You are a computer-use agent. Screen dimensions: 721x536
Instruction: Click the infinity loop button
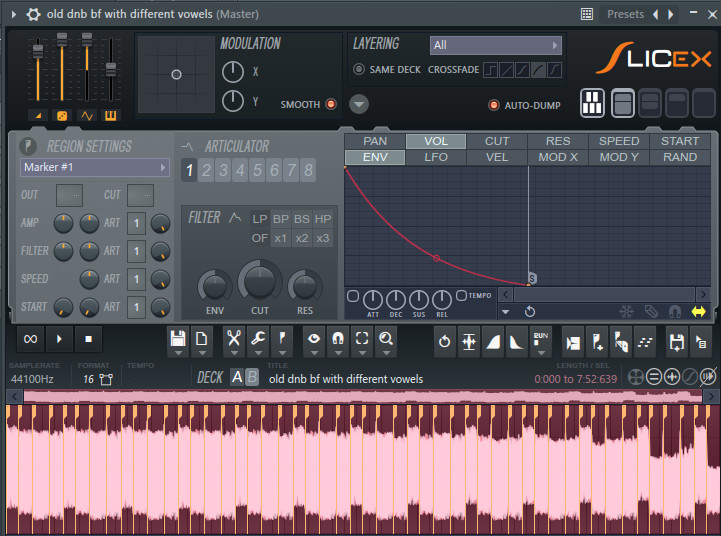[x=31, y=340]
